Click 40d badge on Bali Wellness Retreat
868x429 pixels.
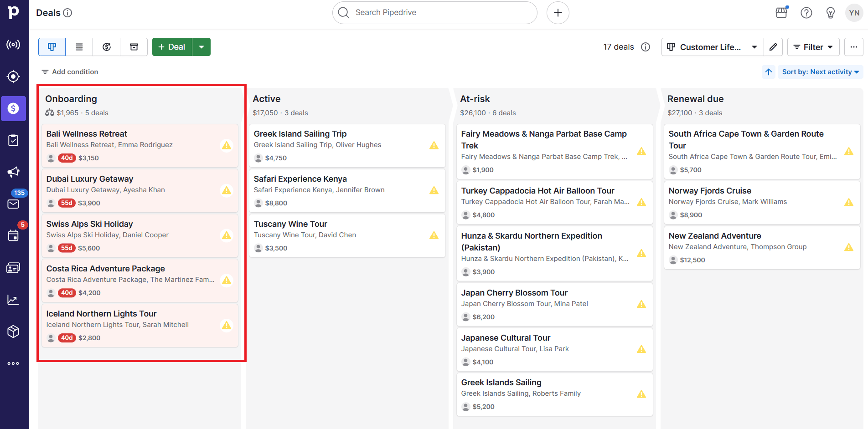67,158
